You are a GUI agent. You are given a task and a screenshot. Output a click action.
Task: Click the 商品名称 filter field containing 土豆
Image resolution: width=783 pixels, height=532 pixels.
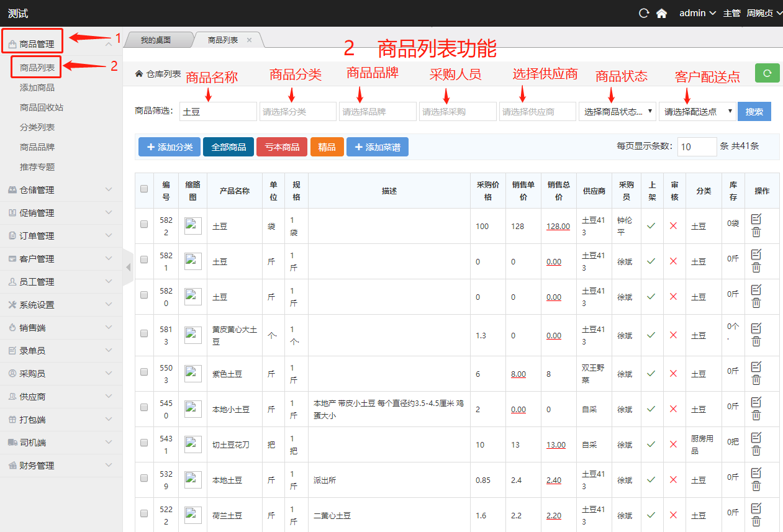click(217, 112)
